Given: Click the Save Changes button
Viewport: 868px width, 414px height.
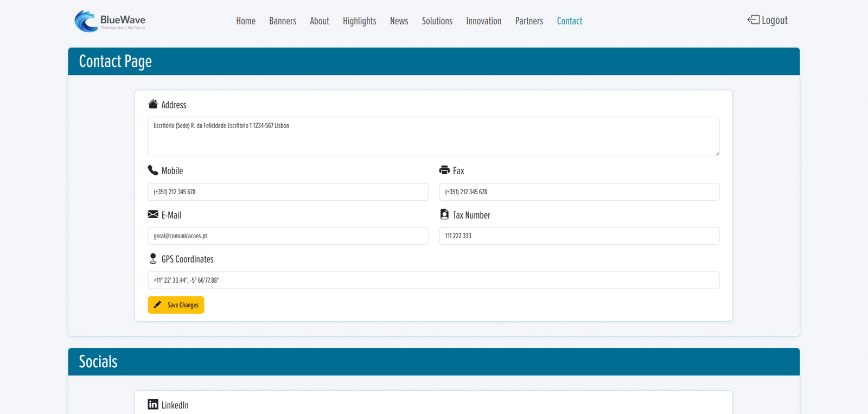Looking at the screenshot, I should point(176,305).
